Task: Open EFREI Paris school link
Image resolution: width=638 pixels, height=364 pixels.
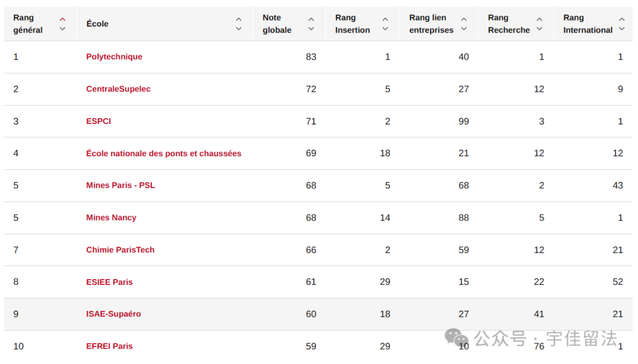Action: (x=109, y=346)
